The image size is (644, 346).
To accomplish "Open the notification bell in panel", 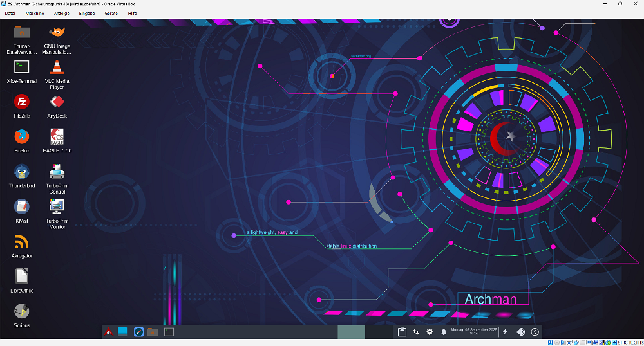I will [444, 332].
